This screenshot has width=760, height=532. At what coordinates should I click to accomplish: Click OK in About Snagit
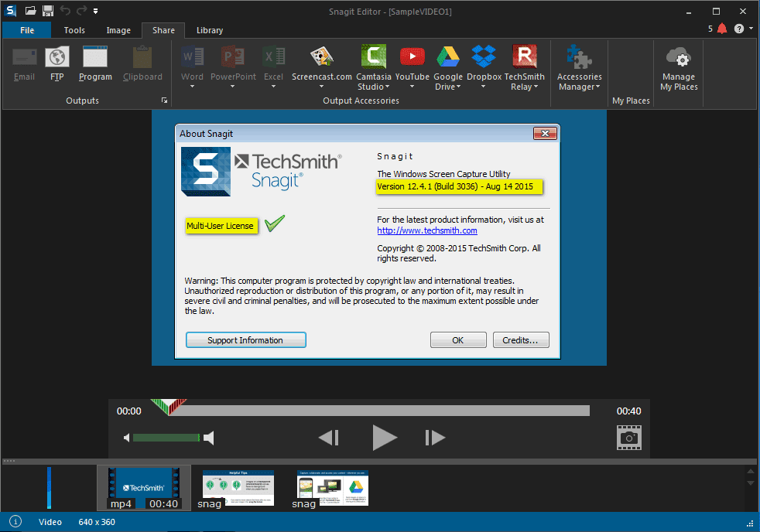click(458, 339)
